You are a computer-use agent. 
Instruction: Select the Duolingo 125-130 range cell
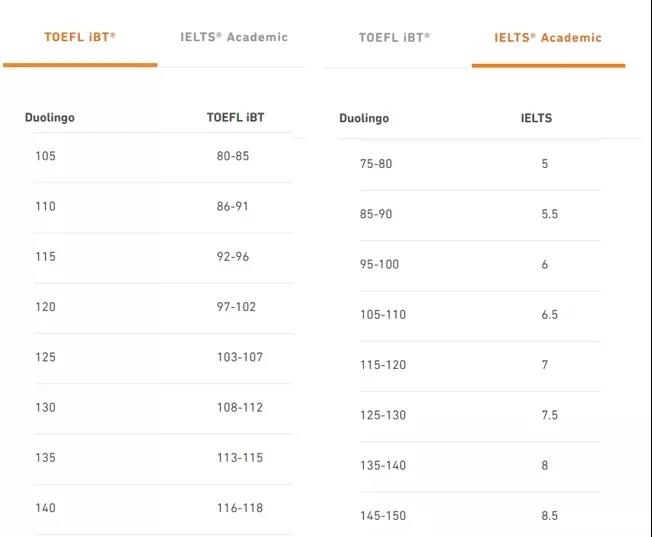coord(383,415)
